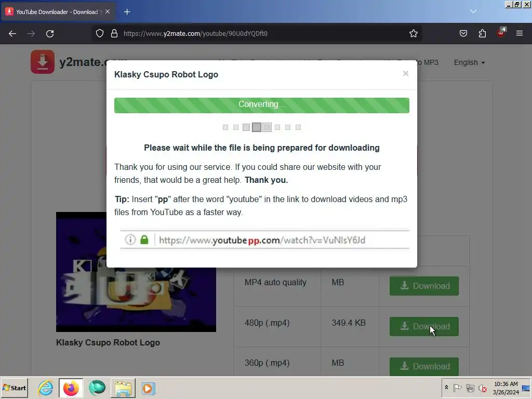
Task: Click the network tray icon
Action: coord(470,388)
